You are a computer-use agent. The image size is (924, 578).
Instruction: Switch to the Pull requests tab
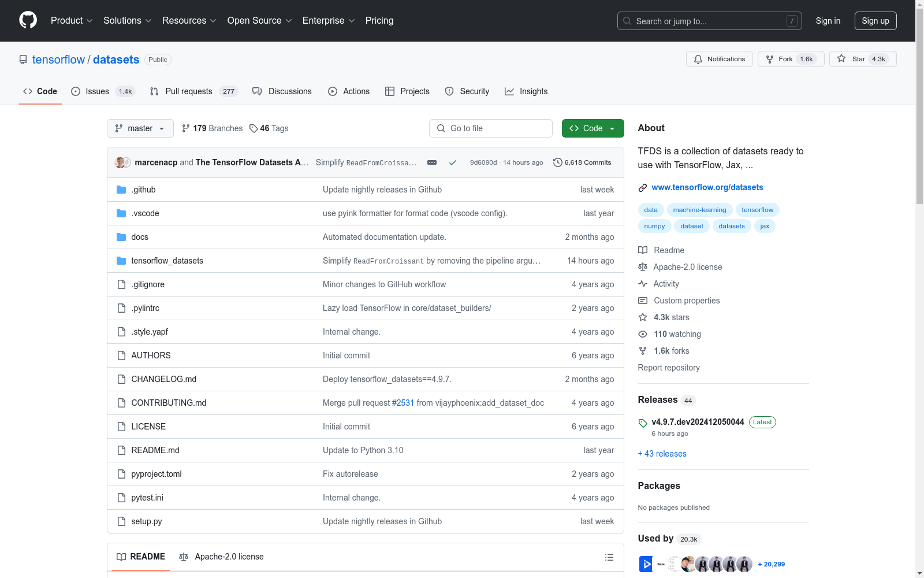pyautogui.click(x=193, y=91)
